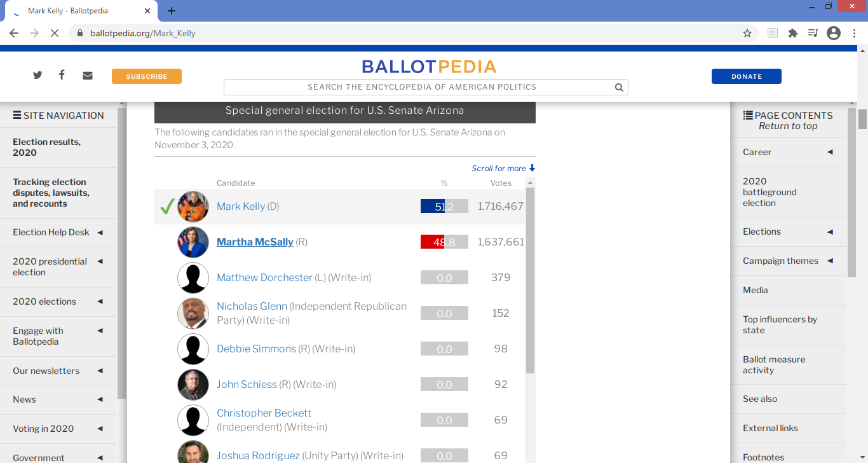Toggle the Site Navigation hamburger menu
868x463 pixels.
point(17,115)
